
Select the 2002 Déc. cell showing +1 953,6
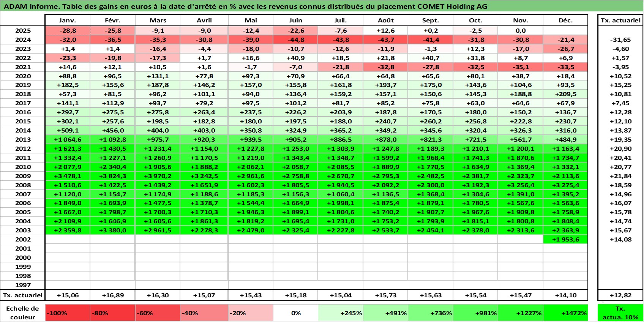pyautogui.click(x=565, y=239)
